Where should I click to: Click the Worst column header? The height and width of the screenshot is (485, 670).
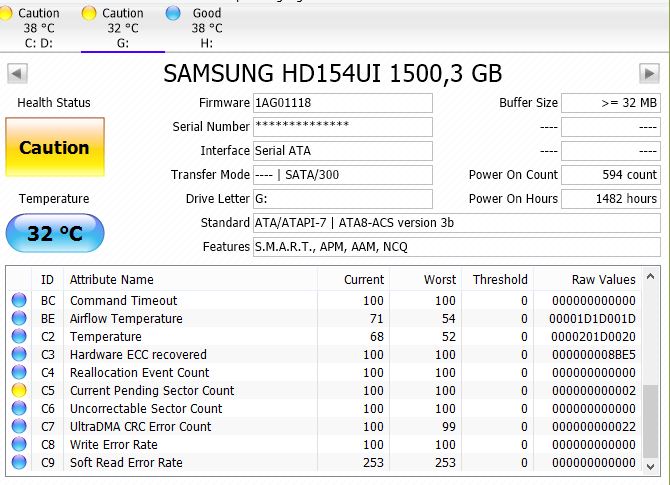click(425, 279)
